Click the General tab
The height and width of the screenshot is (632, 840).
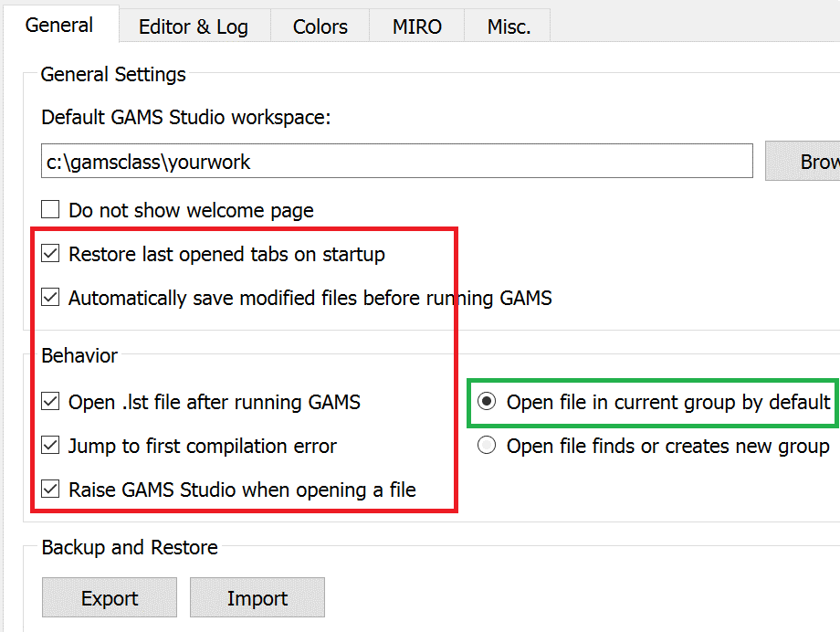59,26
